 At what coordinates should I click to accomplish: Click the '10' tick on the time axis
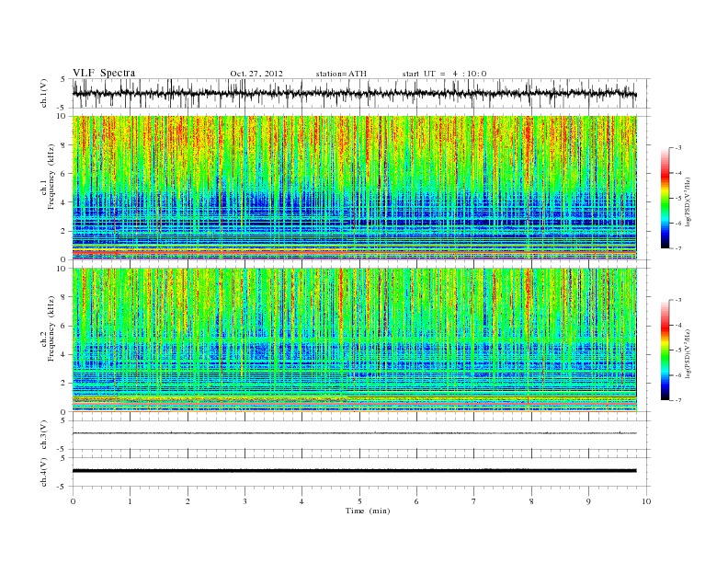646,501
